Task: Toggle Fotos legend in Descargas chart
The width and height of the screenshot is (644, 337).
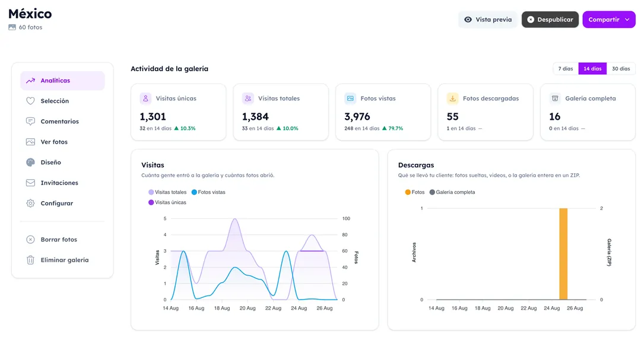Action: 415,192
